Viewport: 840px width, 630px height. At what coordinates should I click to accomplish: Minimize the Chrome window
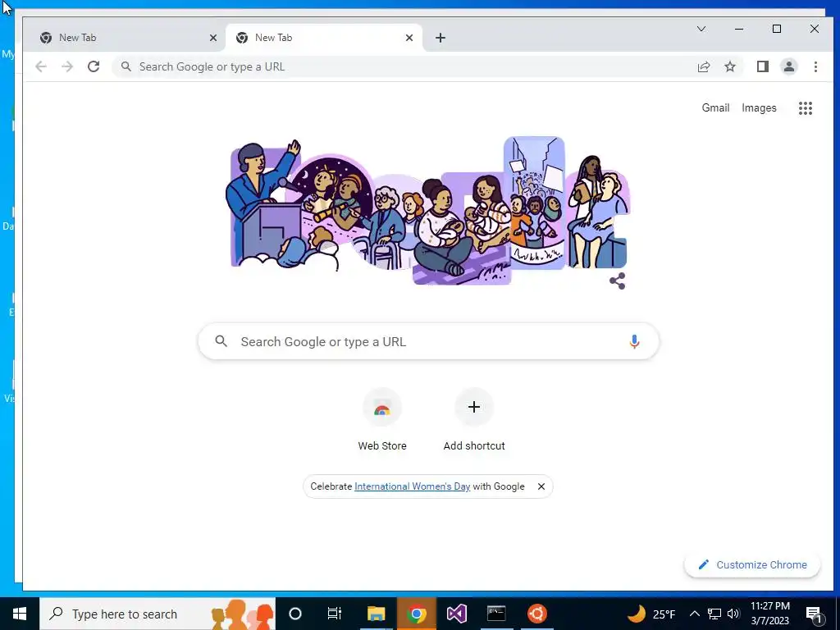[739, 29]
